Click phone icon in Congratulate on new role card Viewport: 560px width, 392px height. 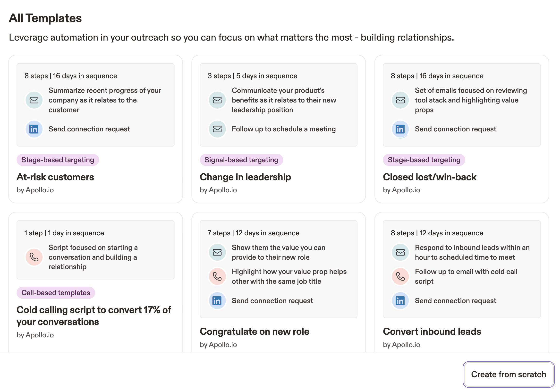[x=217, y=276]
